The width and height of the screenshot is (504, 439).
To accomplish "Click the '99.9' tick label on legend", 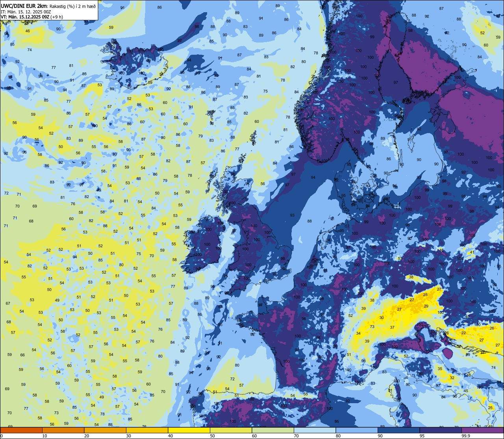I will coord(466,436).
